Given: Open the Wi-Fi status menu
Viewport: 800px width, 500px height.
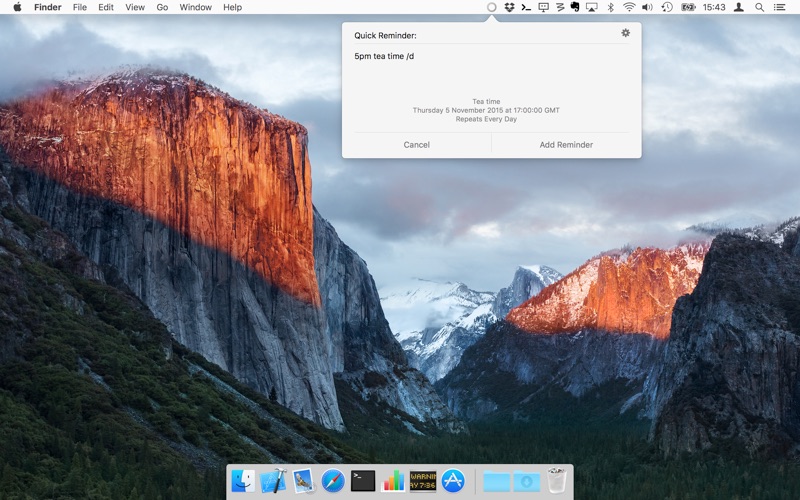Looking at the screenshot, I should click(x=629, y=7).
